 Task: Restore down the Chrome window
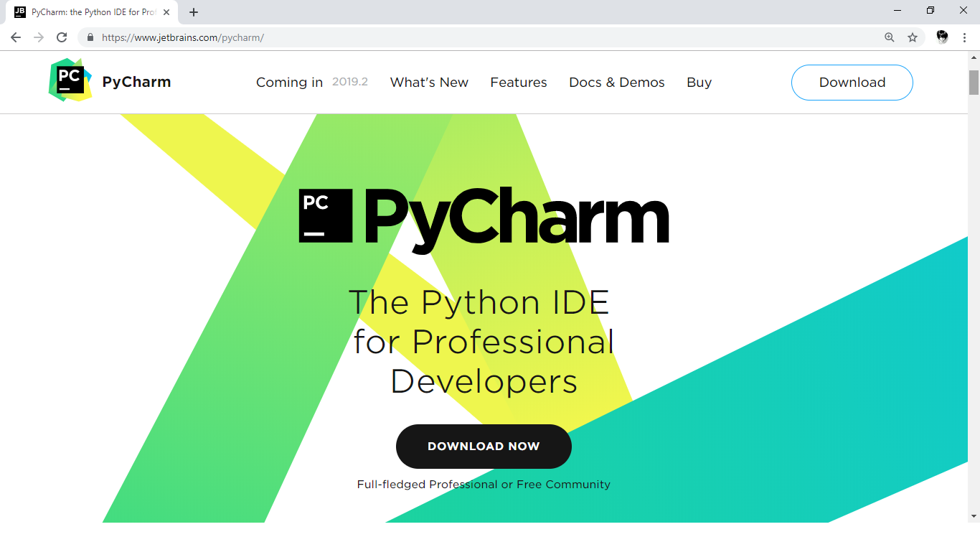[930, 10]
